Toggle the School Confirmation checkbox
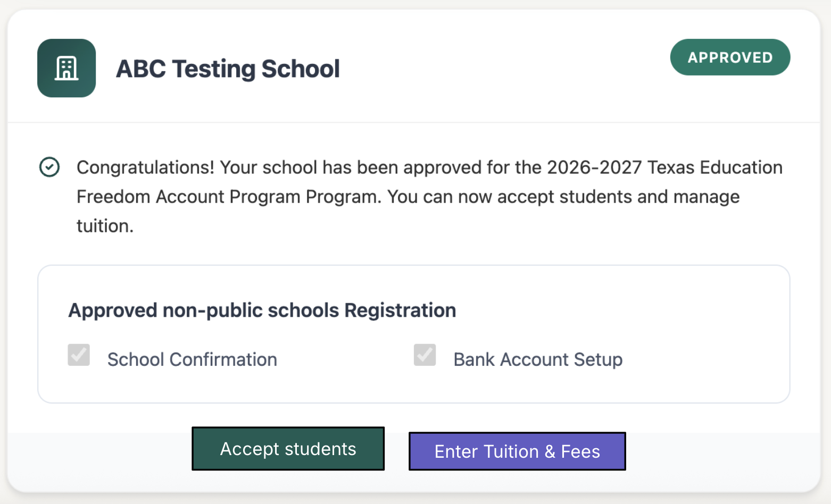Image resolution: width=831 pixels, height=504 pixels. coord(79,355)
